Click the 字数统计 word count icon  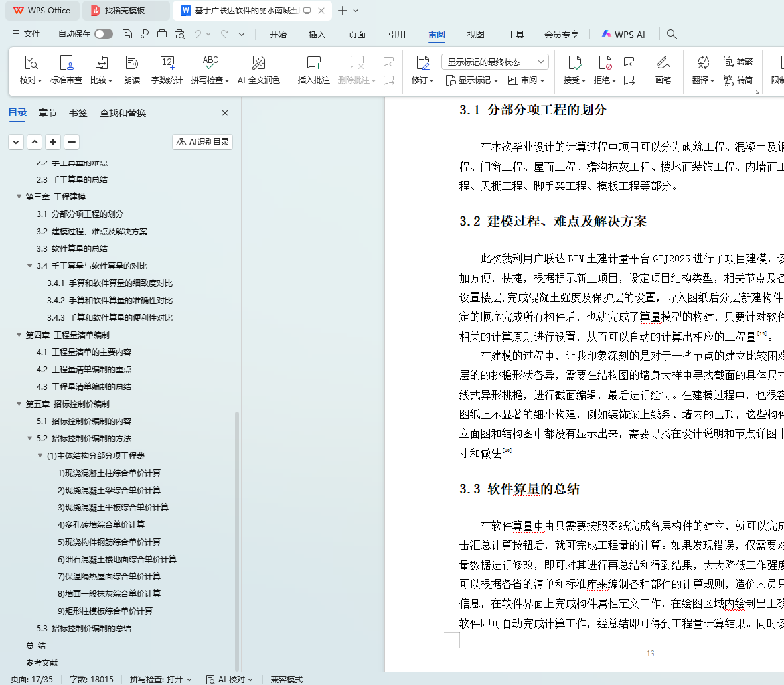(167, 64)
